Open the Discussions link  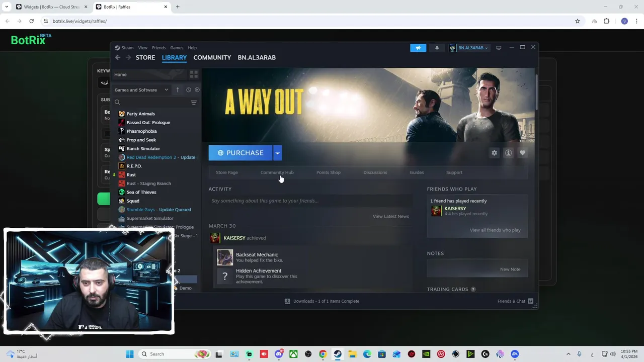click(x=375, y=172)
